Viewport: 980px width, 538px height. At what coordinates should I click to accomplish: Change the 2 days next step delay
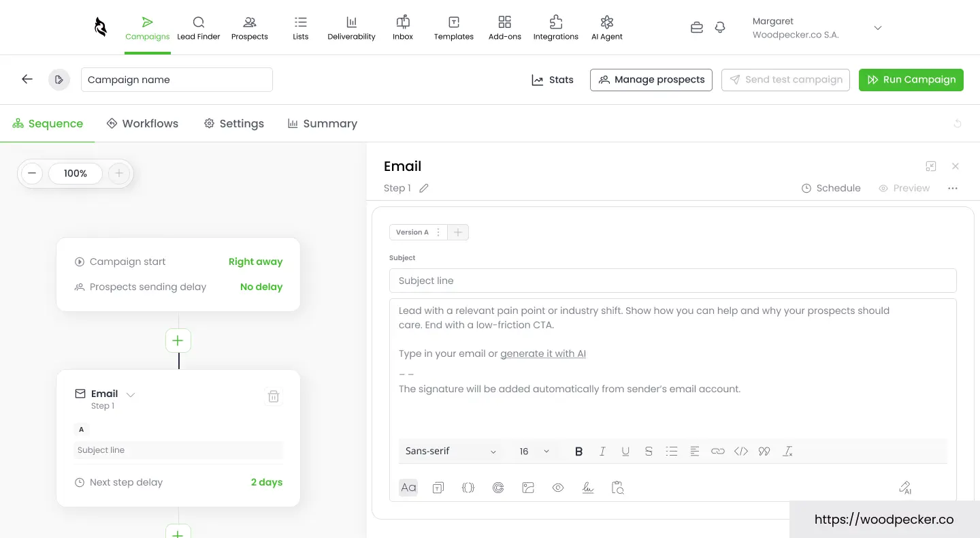click(267, 482)
